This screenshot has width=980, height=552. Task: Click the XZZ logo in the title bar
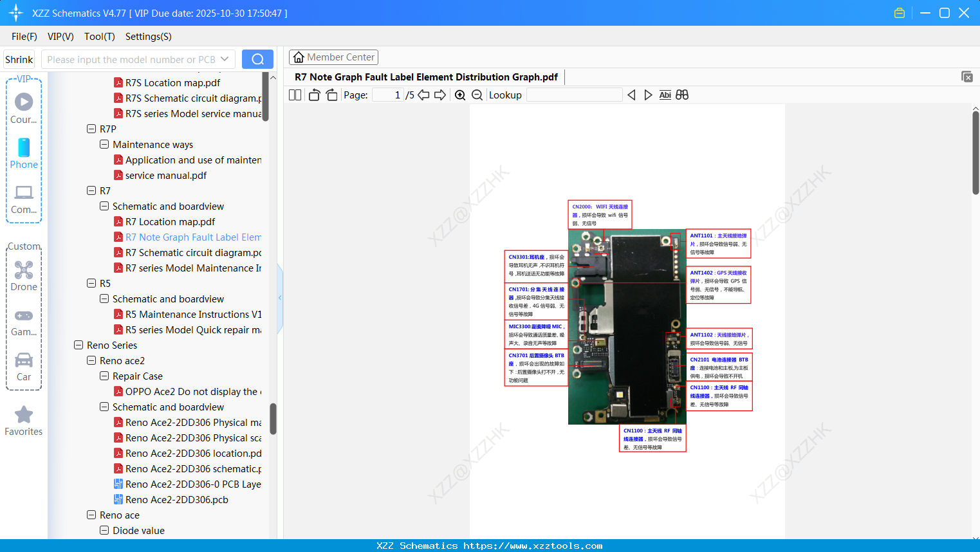pos(16,13)
